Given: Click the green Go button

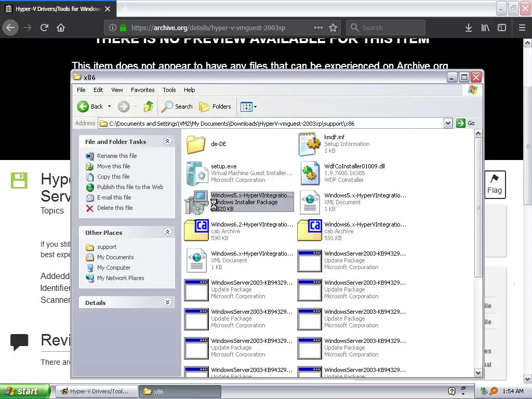Looking at the screenshot, I should [465, 123].
